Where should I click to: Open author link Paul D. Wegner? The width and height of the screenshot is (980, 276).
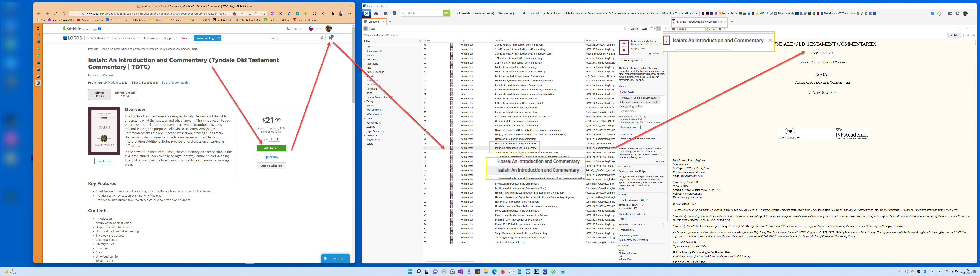click(x=103, y=75)
